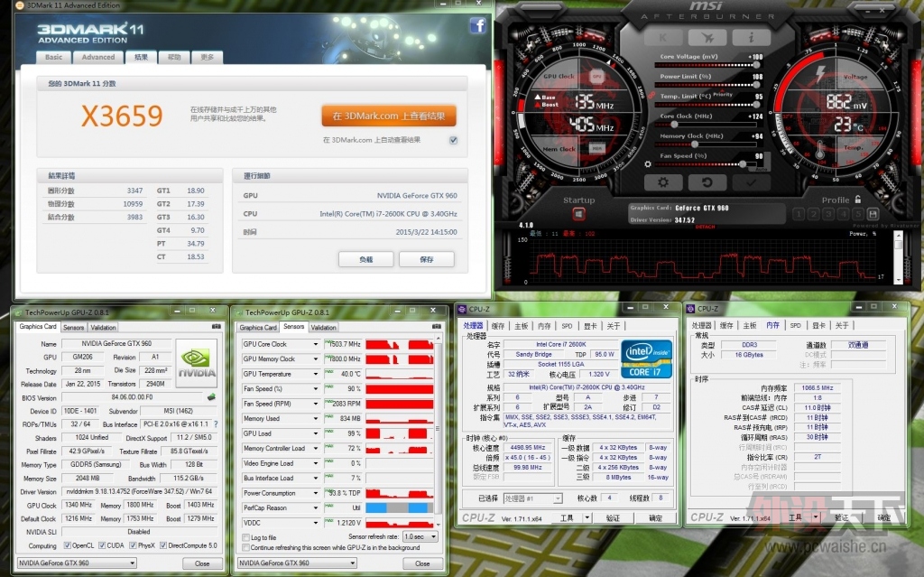The height and width of the screenshot is (577, 924).
Task: Open the SPD tab in left CPU-Z window
Action: (x=567, y=326)
